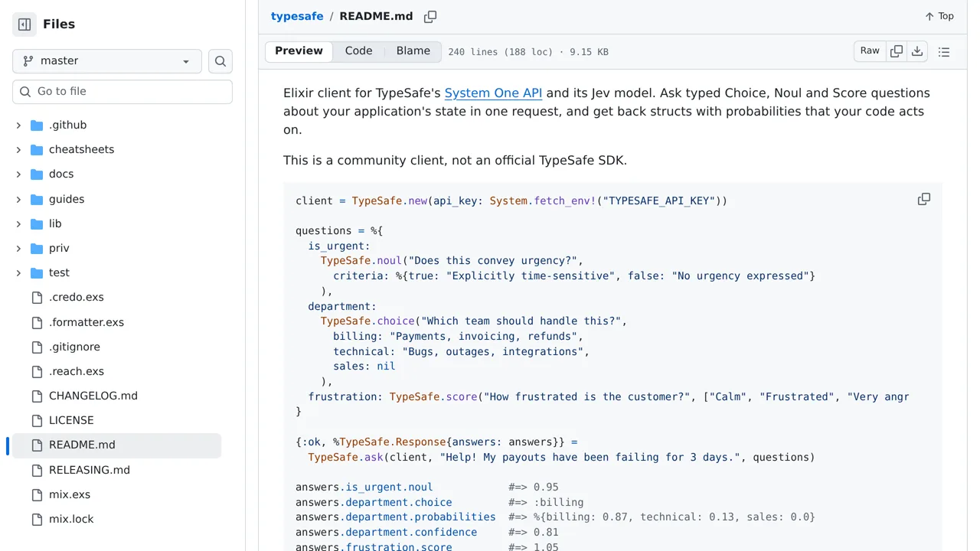Go to the typesafe repository root
This screenshot has width=980, height=551.
[x=297, y=16]
